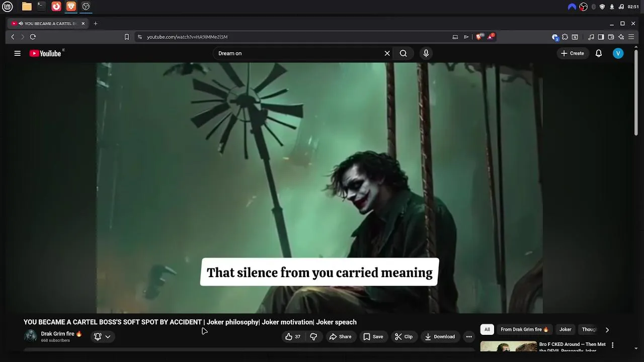Open the YouTube notifications bell
Image resolution: width=644 pixels, height=362 pixels.
[x=599, y=53]
